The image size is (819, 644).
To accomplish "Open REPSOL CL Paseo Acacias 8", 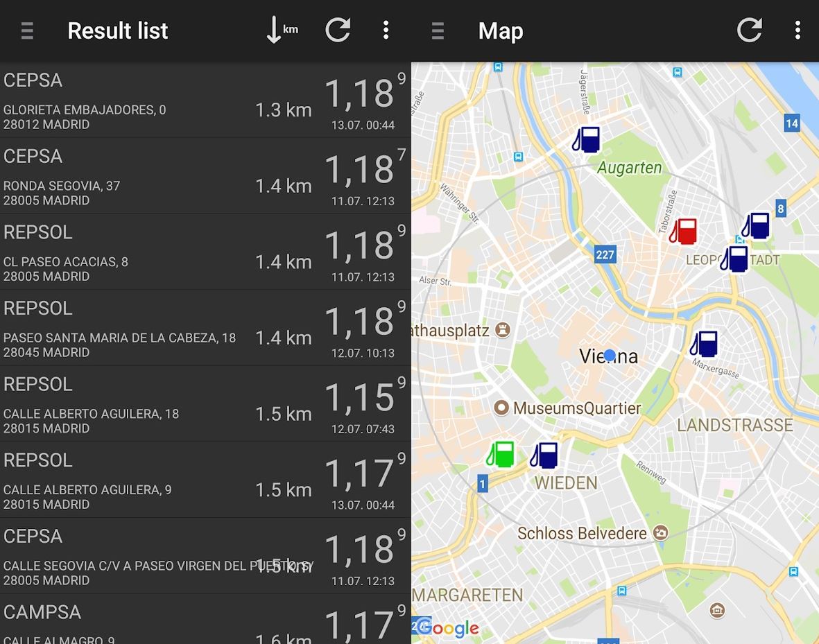I will (x=205, y=252).
